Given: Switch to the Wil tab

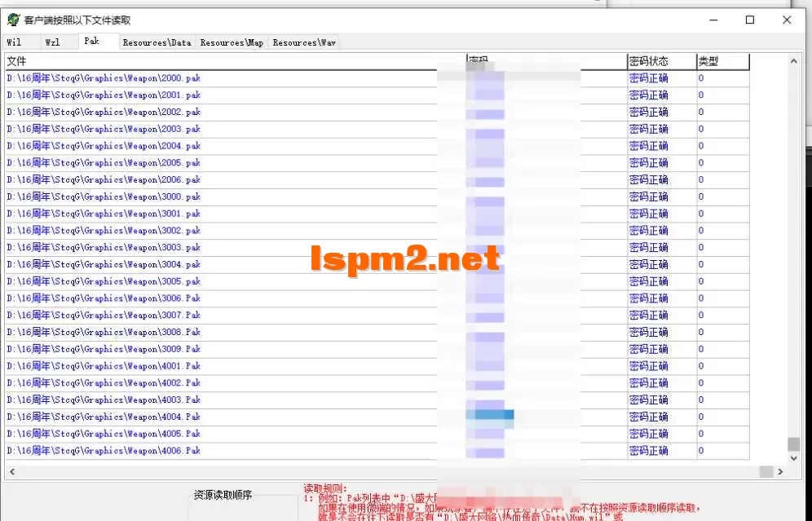Looking at the screenshot, I should [x=15, y=42].
